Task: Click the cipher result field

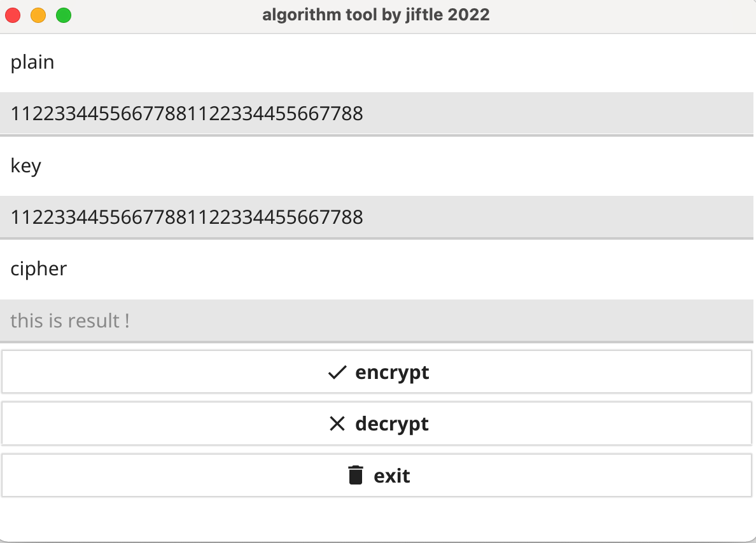Action: click(378, 320)
